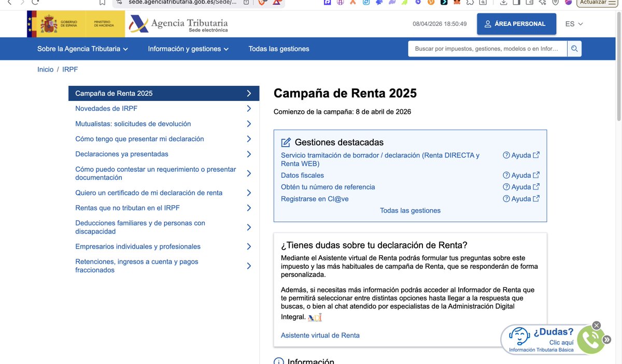The image size is (622, 364).
Task: Go to IRPF breadcrumb
Action: (x=70, y=69)
